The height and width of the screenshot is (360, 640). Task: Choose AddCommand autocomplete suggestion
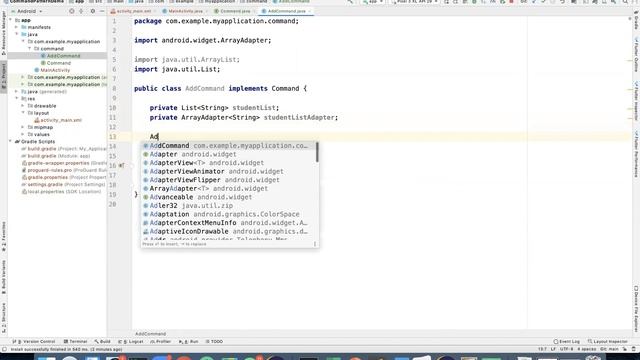229,146
